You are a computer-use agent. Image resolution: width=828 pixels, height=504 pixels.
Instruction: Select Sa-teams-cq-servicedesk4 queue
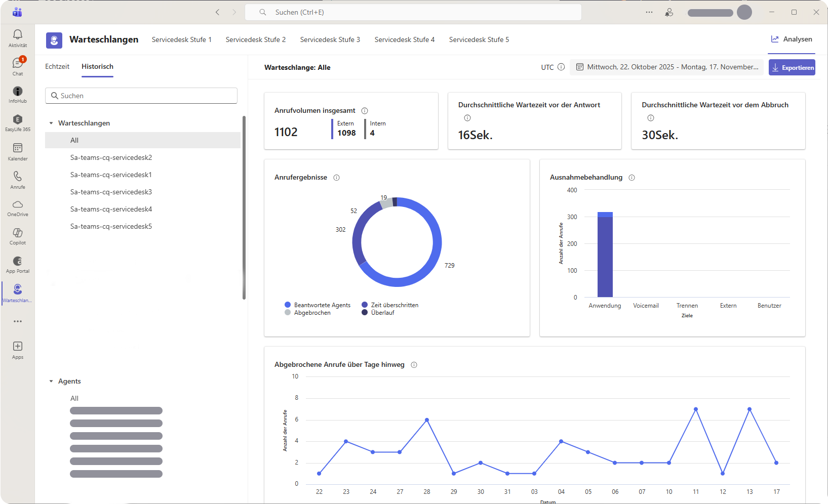coord(111,209)
